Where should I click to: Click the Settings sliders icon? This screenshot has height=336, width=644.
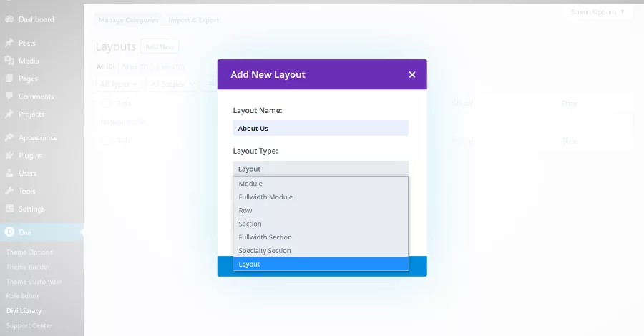pos(9,209)
